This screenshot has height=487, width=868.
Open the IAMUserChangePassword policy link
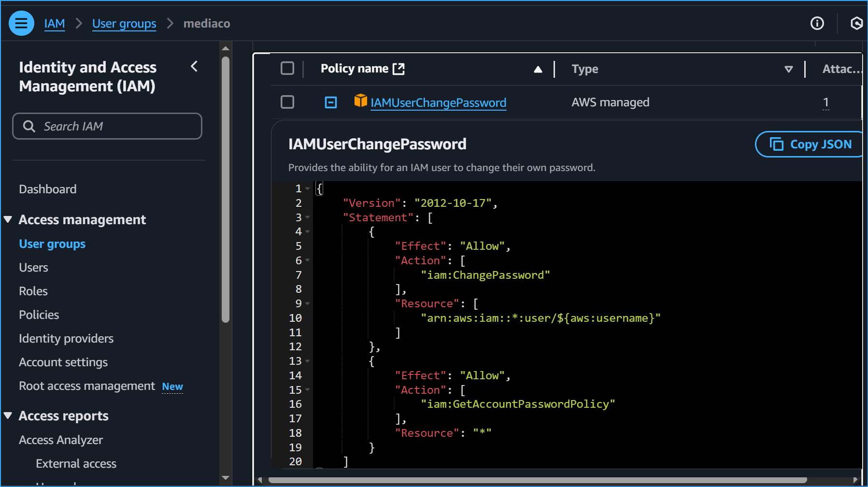(438, 102)
